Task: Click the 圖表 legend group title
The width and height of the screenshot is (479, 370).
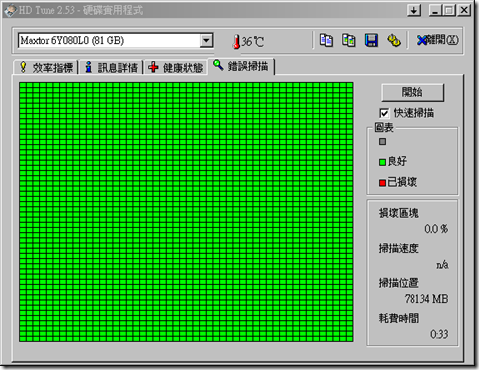Action: point(384,127)
